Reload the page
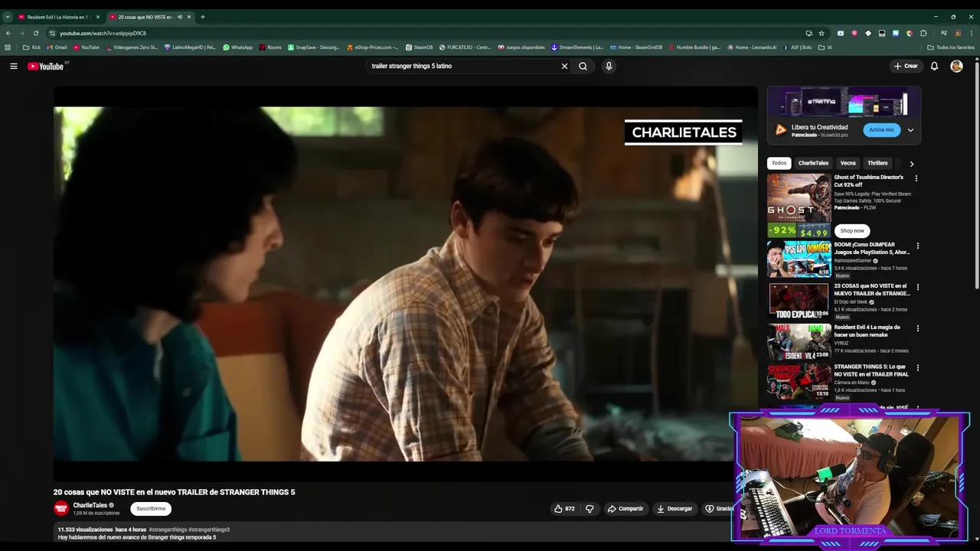980x551 pixels. click(x=35, y=33)
